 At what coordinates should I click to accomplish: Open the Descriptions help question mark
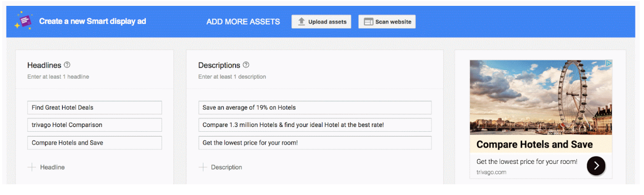246,65
